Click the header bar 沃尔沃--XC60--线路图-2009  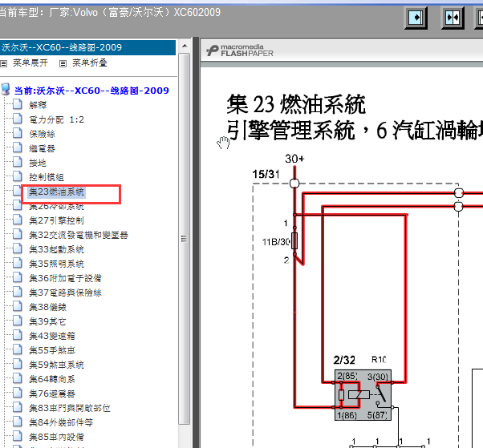(x=87, y=47)
